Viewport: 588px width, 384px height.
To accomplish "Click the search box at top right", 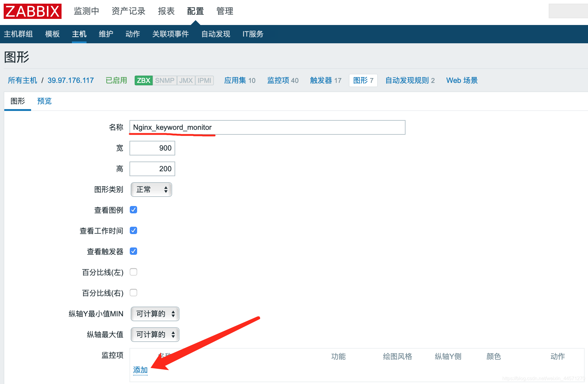I will point(568,11).
